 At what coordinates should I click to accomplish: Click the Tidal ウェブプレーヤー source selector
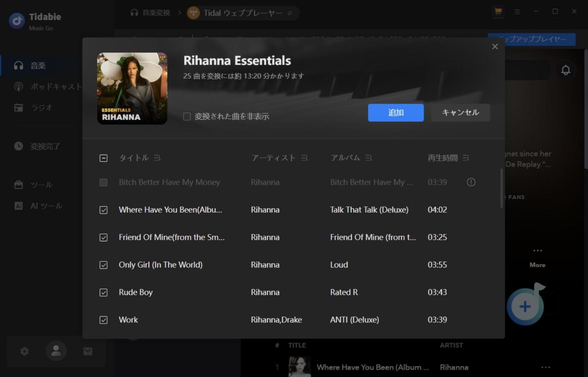(x=243, y=13)
